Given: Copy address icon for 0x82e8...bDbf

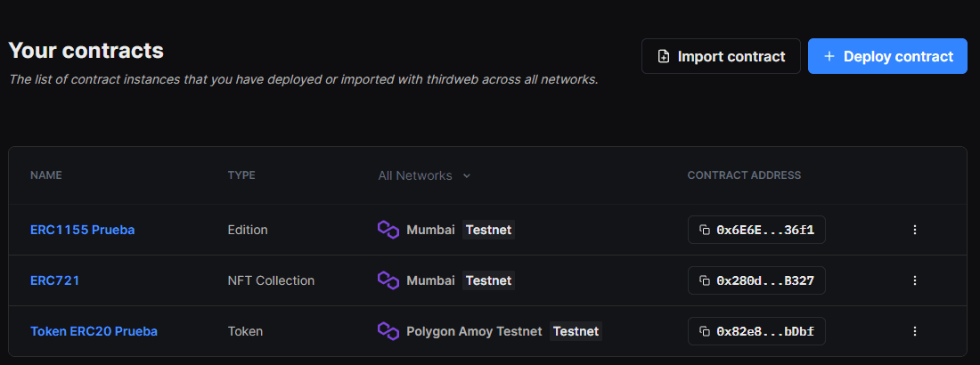Looking at the screenshot, I should [x=705, y=331].
